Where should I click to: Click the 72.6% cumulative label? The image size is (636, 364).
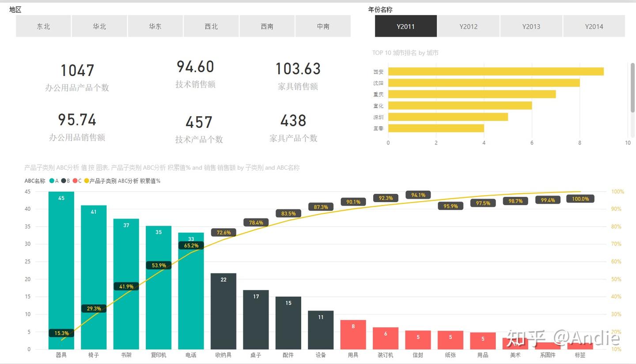(x=223, y=232)
